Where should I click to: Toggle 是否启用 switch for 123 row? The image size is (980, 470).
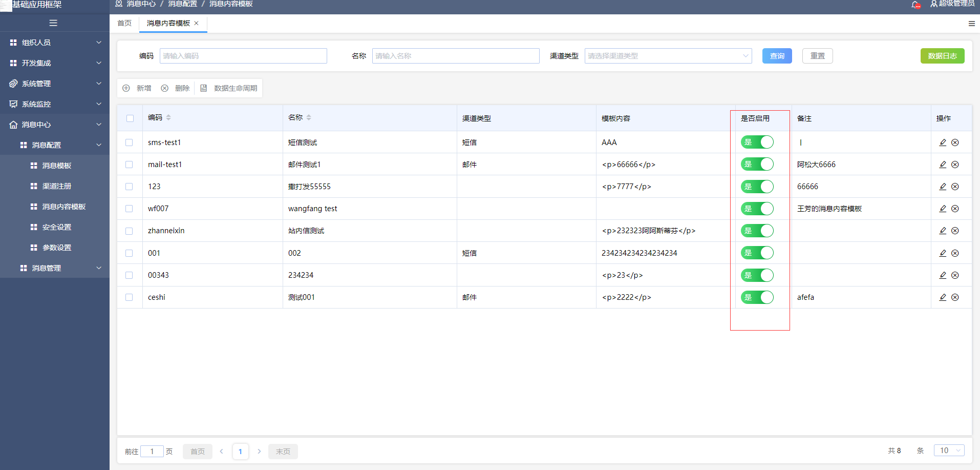(x=757, y=187)
